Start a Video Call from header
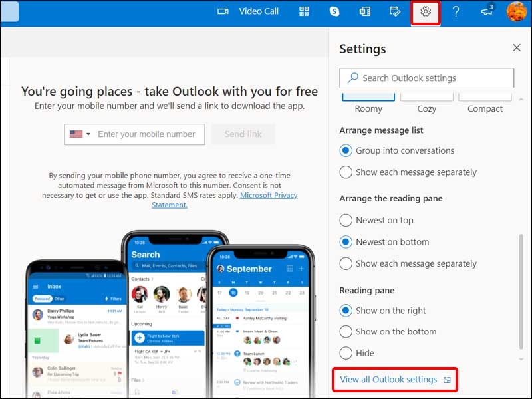The image size is (532, 399). click(x=248, y=11)
